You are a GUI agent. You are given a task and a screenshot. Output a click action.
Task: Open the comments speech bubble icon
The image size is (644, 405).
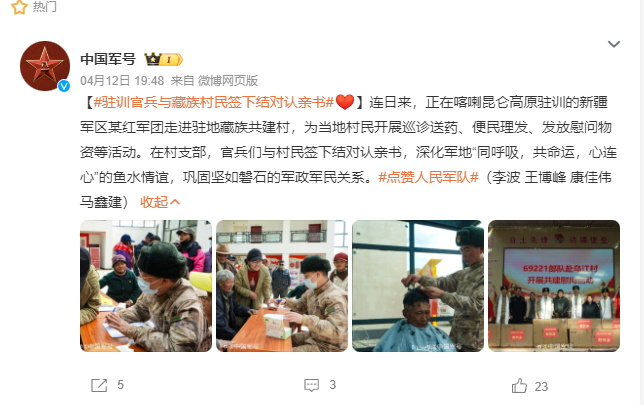pos(311,385)
